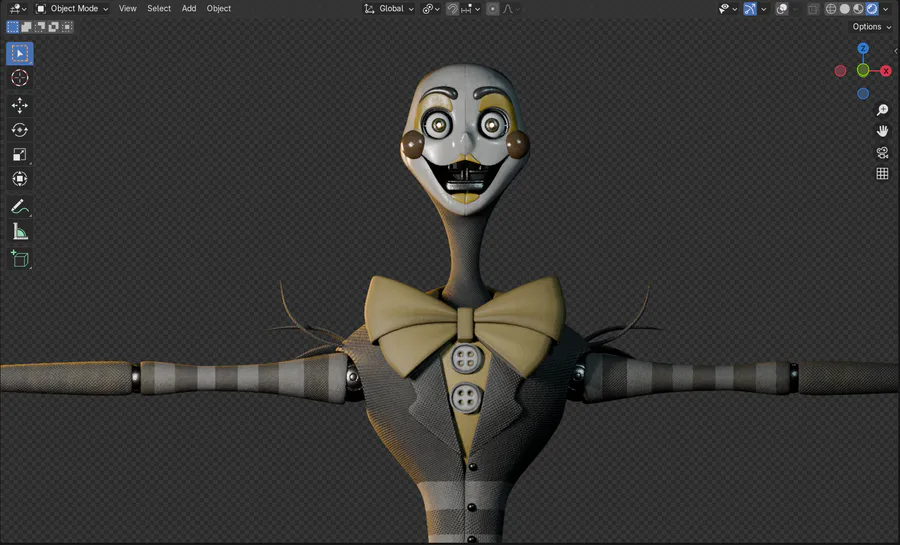Click the X axis on gizmo
Viewport: 900px width, 545px height.
[886, 71]
